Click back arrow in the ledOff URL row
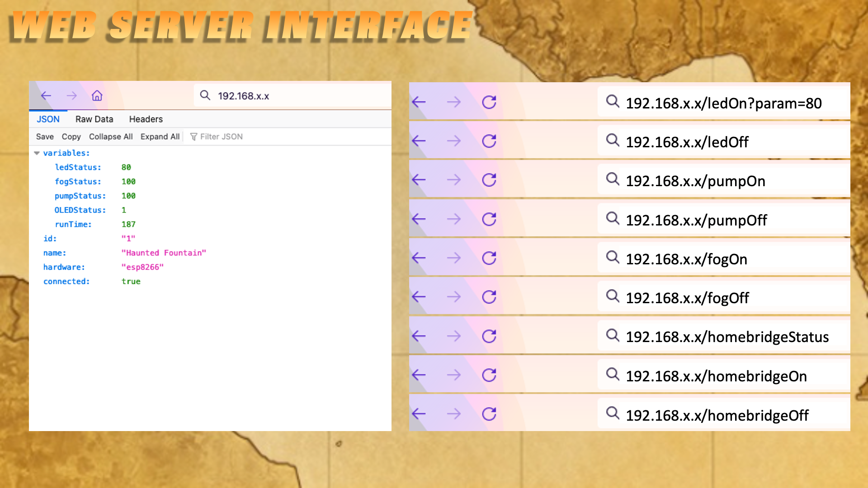868x488 pixels. tap(419, 141)
